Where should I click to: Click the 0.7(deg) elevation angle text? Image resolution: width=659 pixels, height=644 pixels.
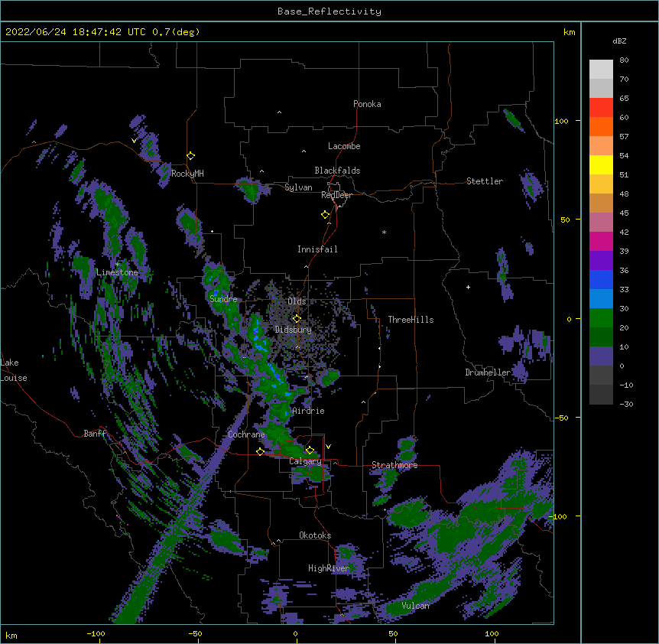tap(176, 32)
